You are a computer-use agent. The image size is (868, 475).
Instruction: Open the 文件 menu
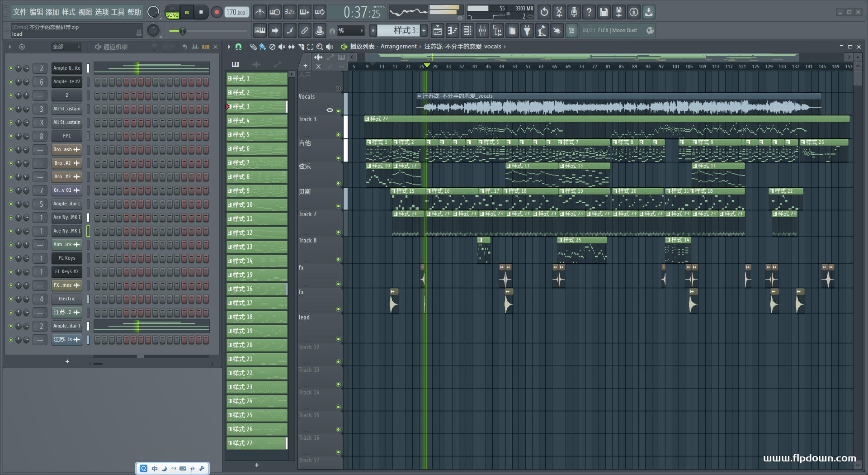coord(20,12)
